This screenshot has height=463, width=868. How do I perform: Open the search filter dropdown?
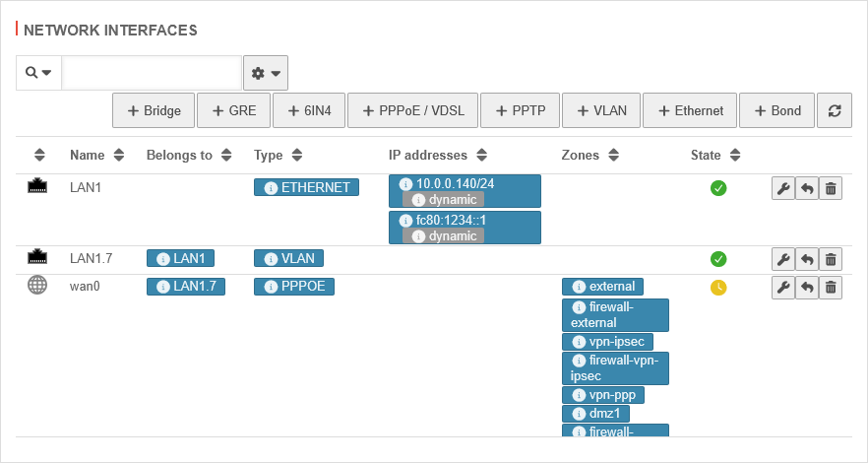(x=38, y=73)
